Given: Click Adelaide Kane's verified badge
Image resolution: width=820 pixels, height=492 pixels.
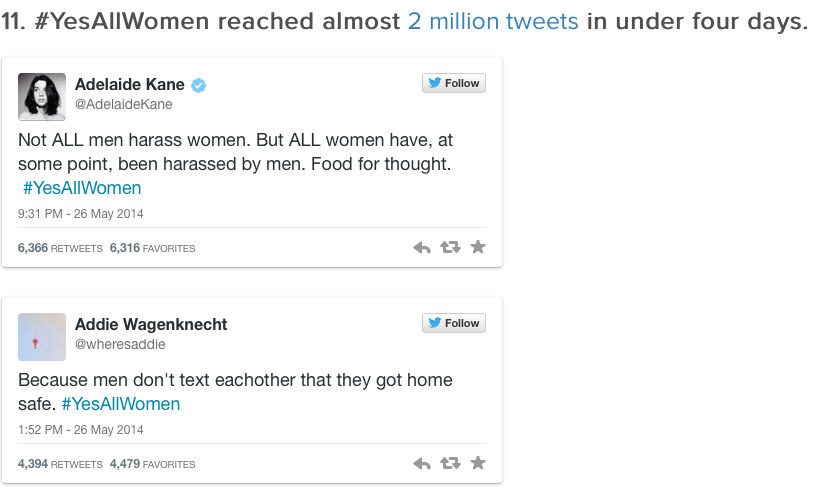Looking at the screenshot, I should [x=199, y=85].
